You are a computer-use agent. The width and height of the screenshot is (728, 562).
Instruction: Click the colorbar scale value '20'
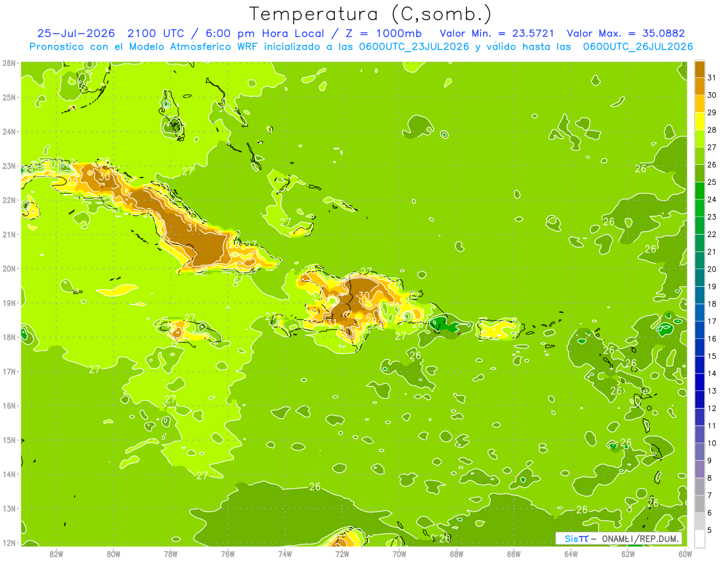point(712,269)
